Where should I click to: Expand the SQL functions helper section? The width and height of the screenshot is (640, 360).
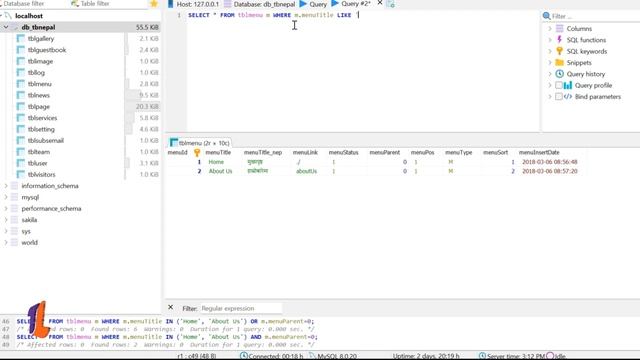tap(550, 40)
